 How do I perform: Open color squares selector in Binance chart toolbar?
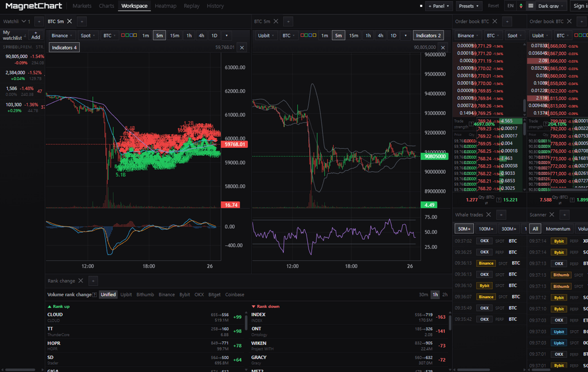[x=129, y=36]
